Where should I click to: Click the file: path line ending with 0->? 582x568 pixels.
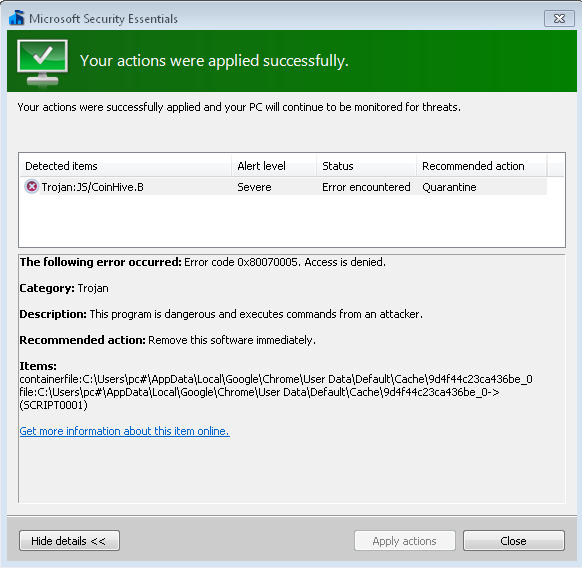(x=259, y=392)
